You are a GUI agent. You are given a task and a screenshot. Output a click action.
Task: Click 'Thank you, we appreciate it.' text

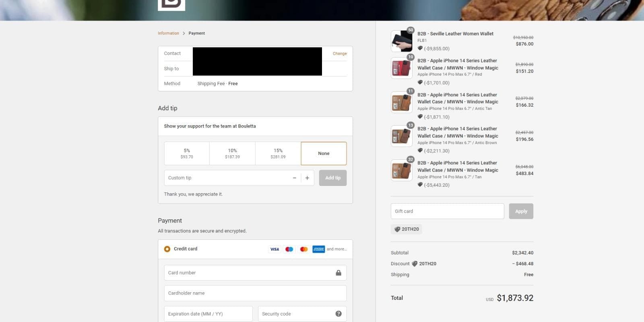point(193,194)
